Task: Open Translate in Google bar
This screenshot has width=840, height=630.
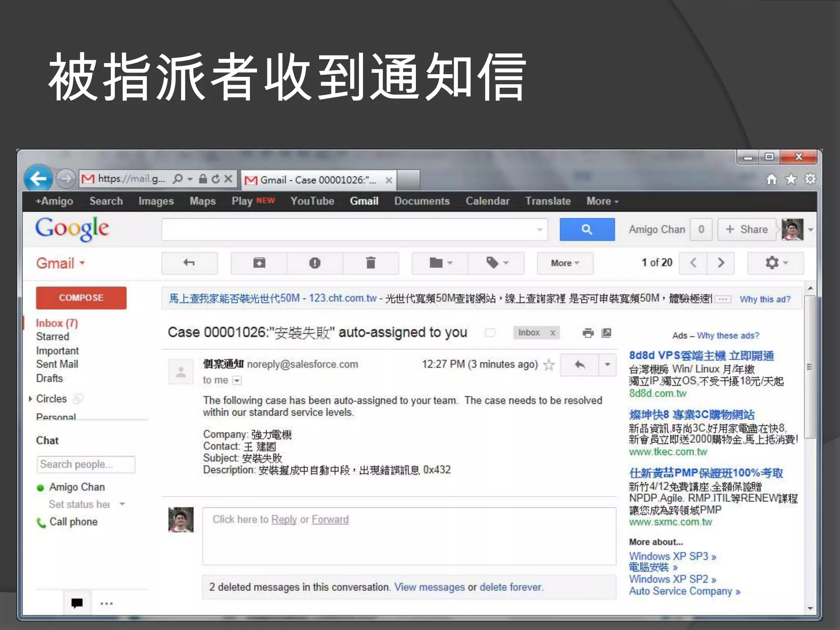Action: coord(548,201)
